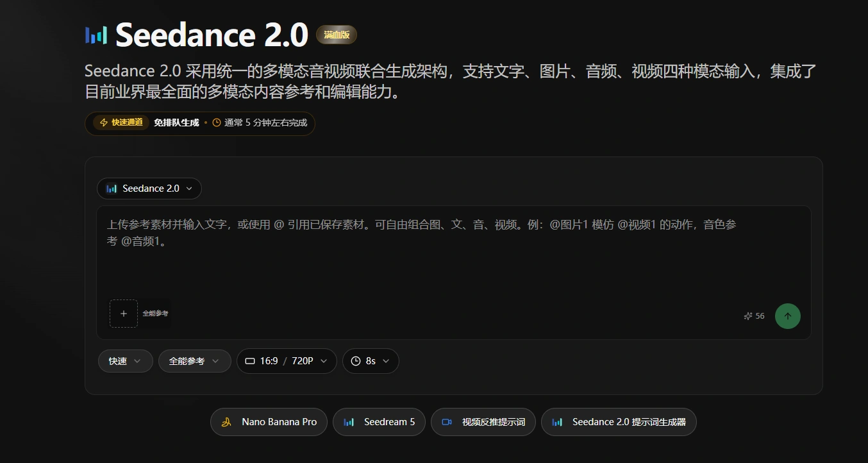868x463 pixels.
Task: Click the bar icon on 提示词生成器 button
Action: pos(557,422)
